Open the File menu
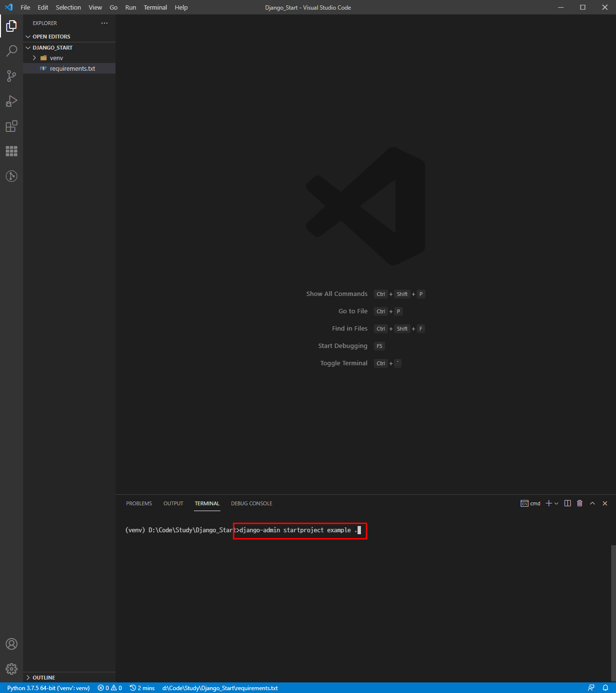The height and width of the screenshot is (693, 616). click(26, 7)
